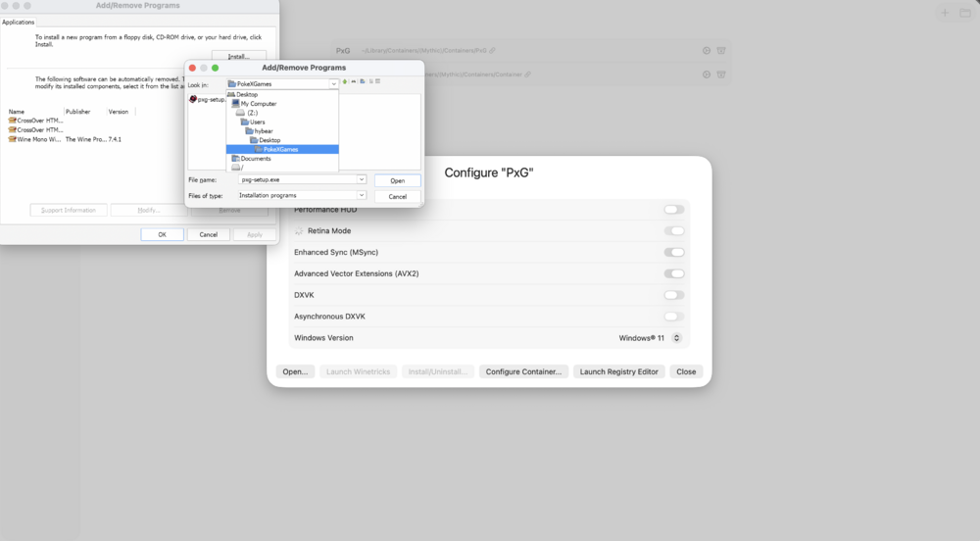Image resolution: width=980 pixels, height=541 pixels.
Task: Click Support Information button
Action: [69, 211]
